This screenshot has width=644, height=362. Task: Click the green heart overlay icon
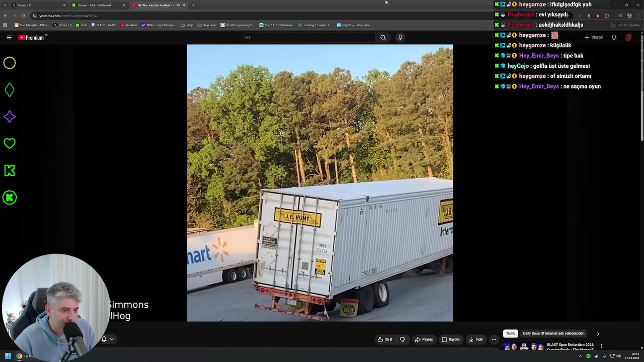click(10, 144)
